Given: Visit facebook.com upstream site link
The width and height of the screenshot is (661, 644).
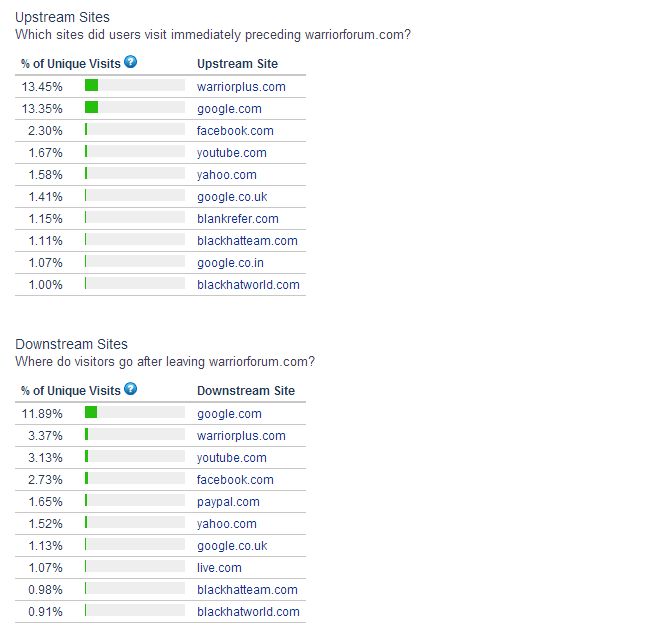Looking at the screenshot, I should 235,131.
